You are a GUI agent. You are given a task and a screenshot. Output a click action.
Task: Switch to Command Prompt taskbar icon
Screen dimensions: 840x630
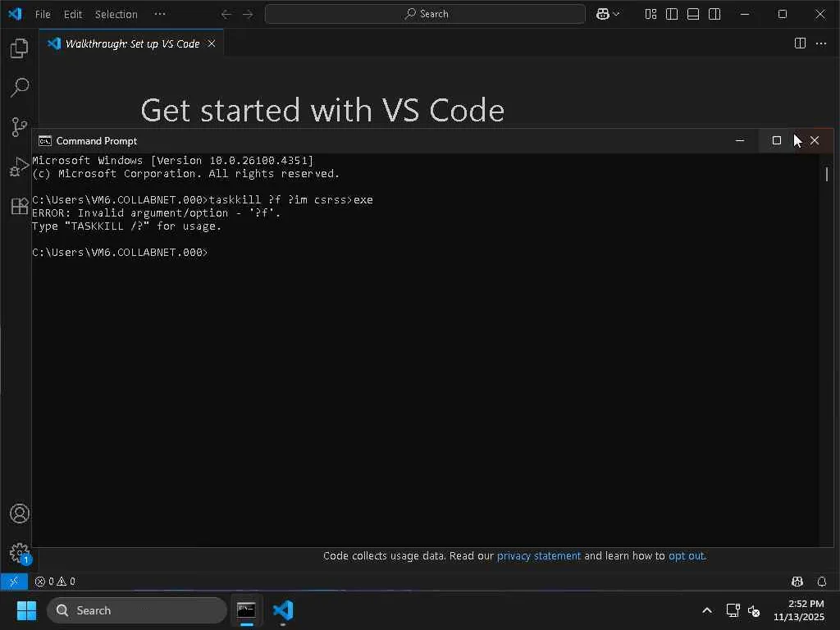click(x=246, y=610)
